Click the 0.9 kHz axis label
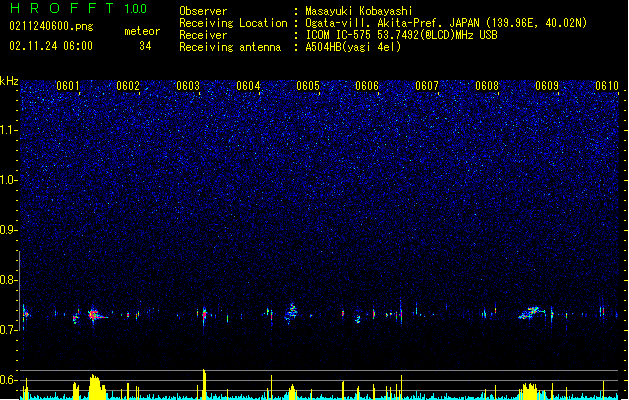 [x=9, y=230]
